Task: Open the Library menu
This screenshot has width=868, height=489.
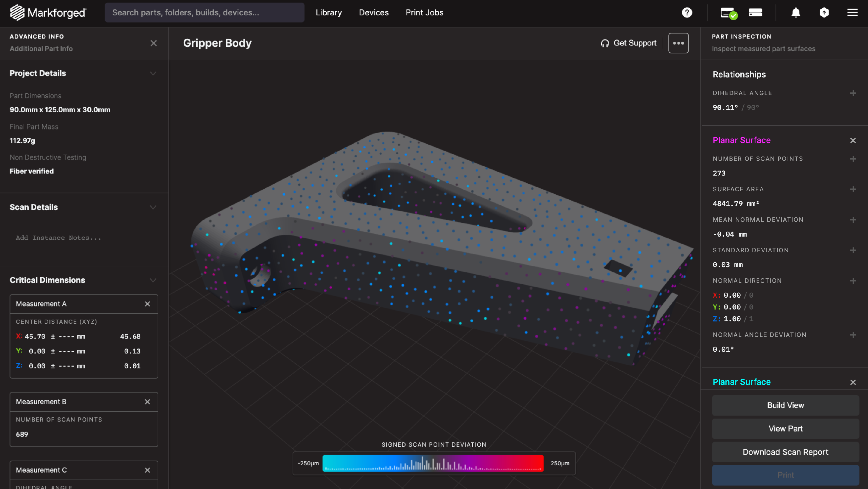Action: pos(329,12)
